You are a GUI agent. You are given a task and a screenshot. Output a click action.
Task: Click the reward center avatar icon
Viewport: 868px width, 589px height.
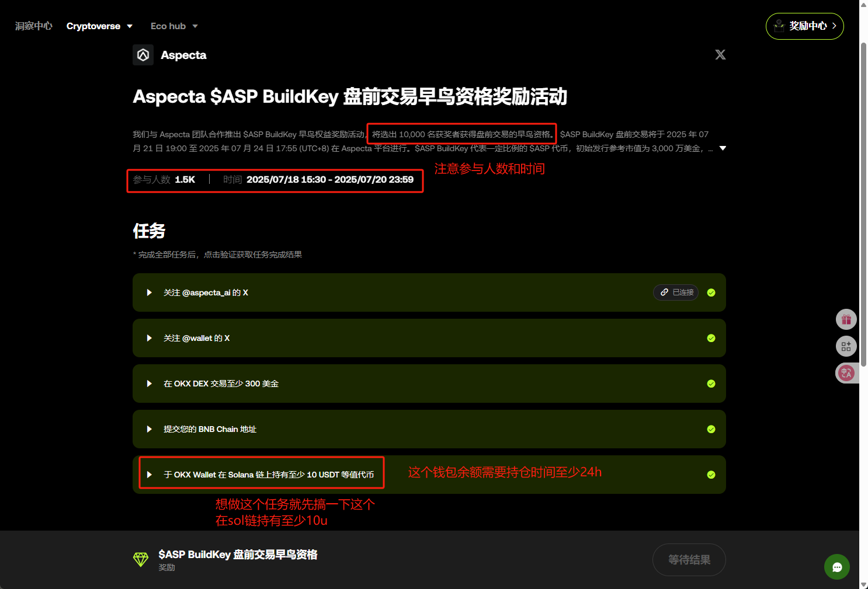pos(779,26)
